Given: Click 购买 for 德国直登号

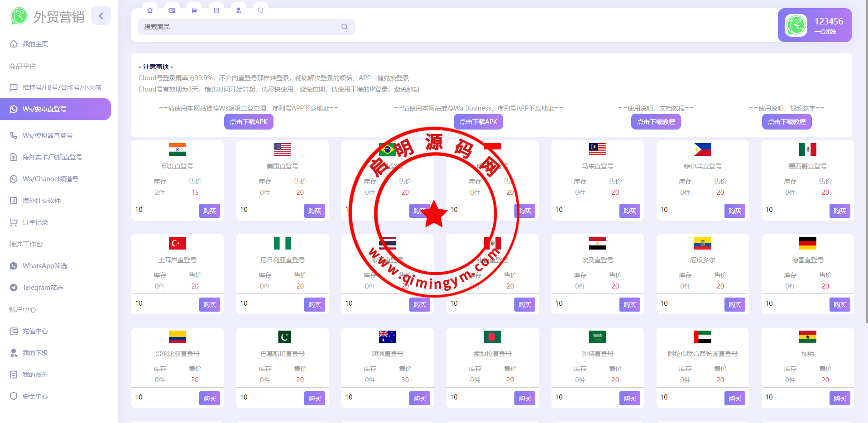Looking at the screenshot, I should [839, 305].
